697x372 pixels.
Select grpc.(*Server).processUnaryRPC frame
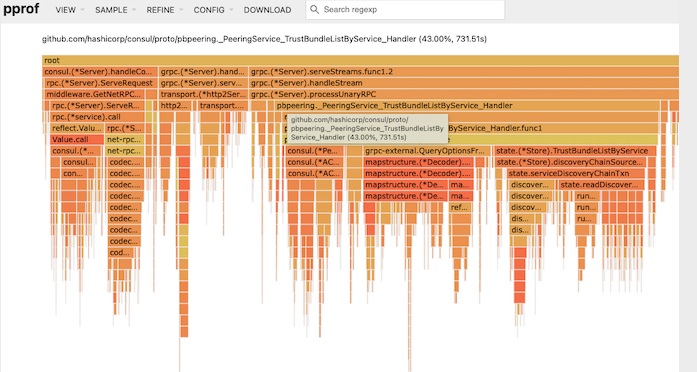(x=464, y=94)
